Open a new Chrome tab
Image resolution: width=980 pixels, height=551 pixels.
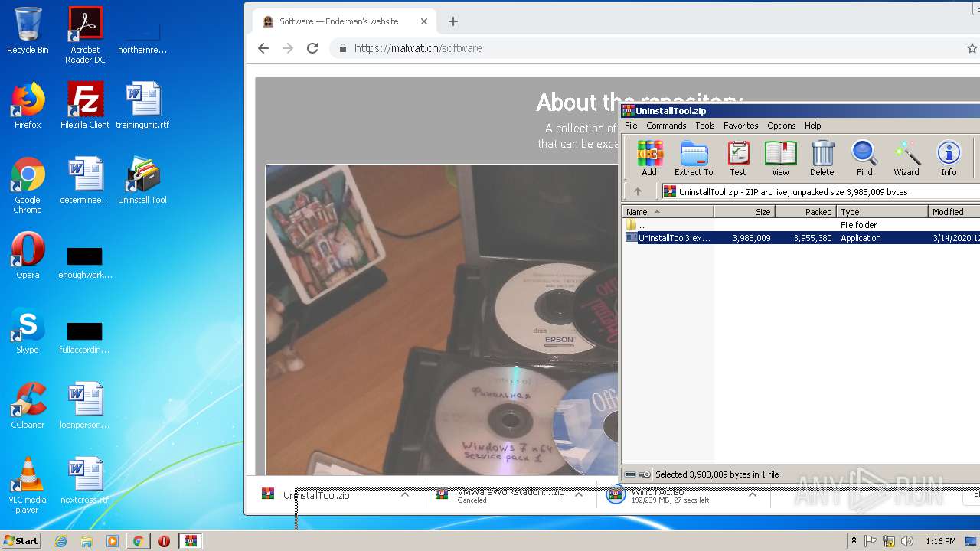[x=453, y=21]
